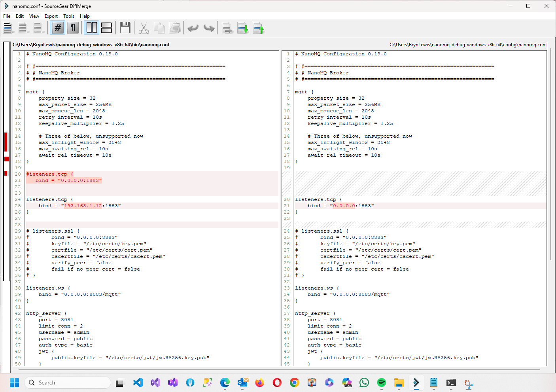Screen dimensions: 556x392
Task: Switch to stacked horizontal split view
Action: [106, 28]
